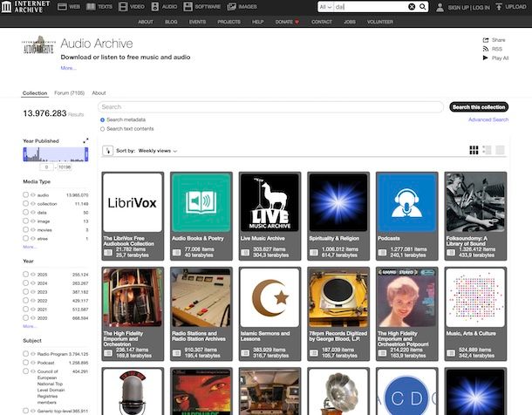Toggle the sort direction arrow button

coord(108,151)
